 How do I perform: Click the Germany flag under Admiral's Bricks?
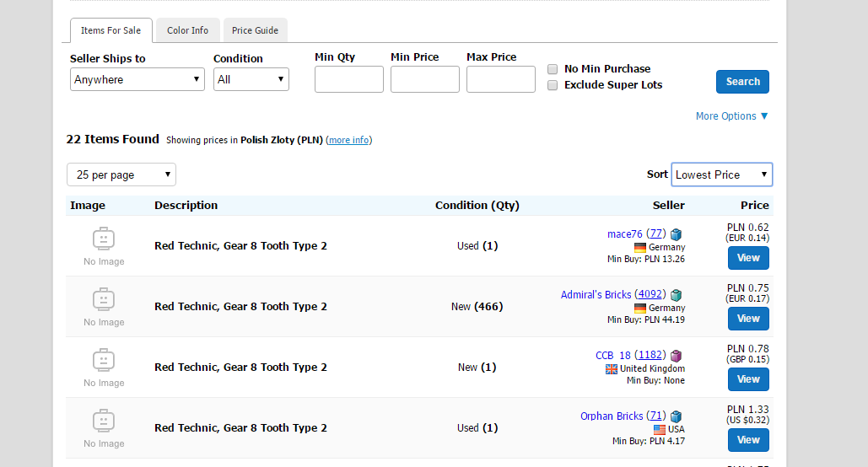click(640, 309)
